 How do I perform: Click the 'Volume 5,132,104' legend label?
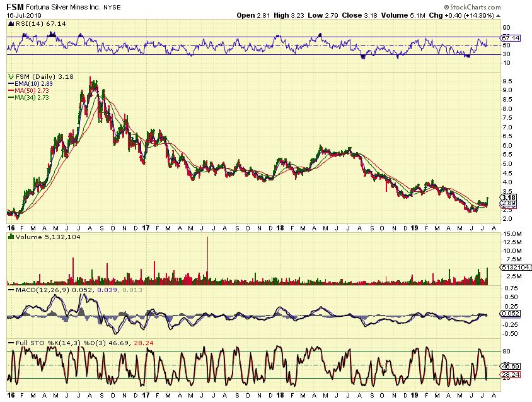coord(48,237)
